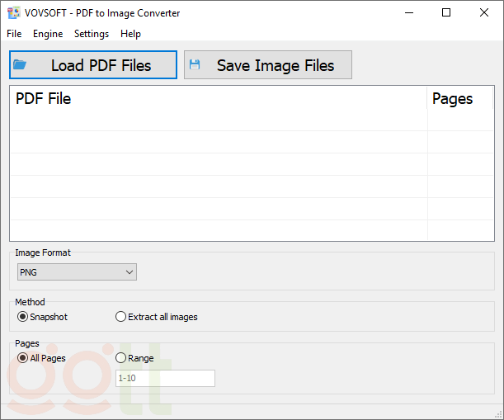Click the Load PDF Files button
This screenshot has width=504, height=420.
pyautogui.click(x=93, y=64)
